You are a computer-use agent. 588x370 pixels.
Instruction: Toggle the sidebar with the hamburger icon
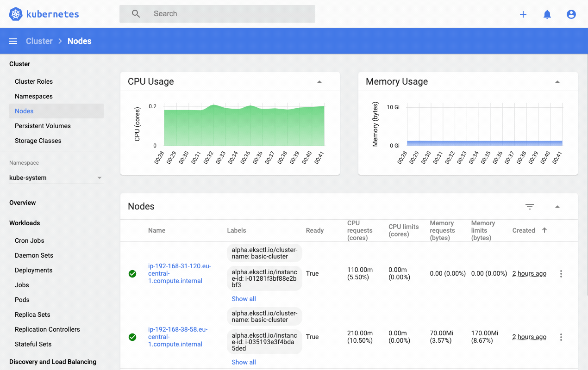(13, 41)
